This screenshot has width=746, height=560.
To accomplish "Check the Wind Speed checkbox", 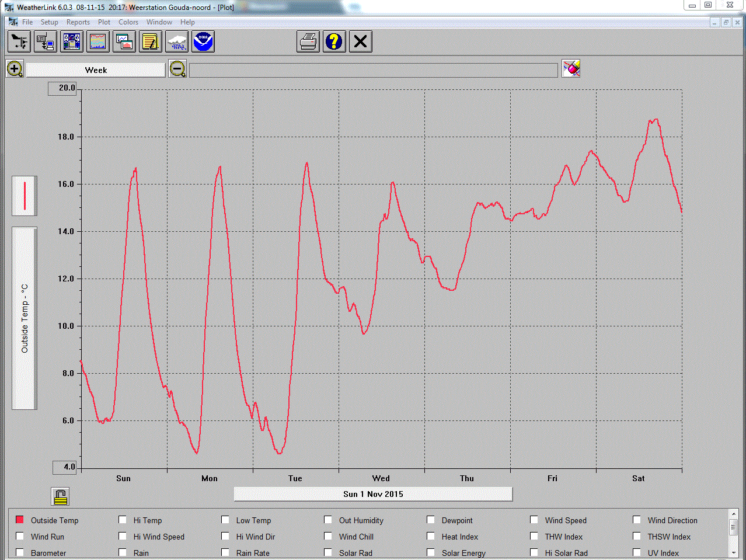I will pos(534,520).
